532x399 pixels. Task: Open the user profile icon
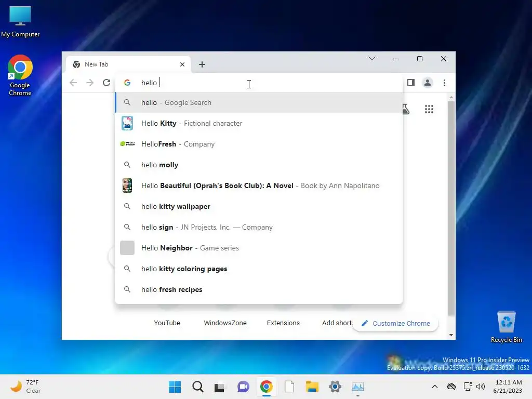(x=428, y=83)
